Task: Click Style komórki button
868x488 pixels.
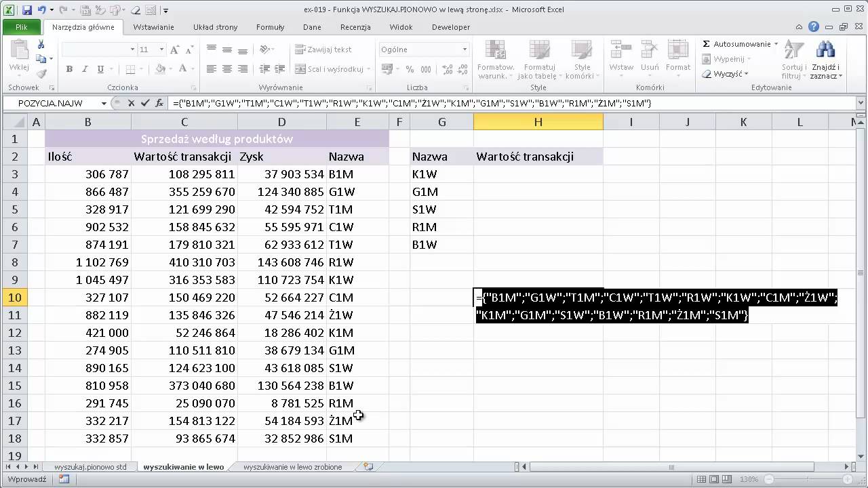Action: [x=582, y=60]
